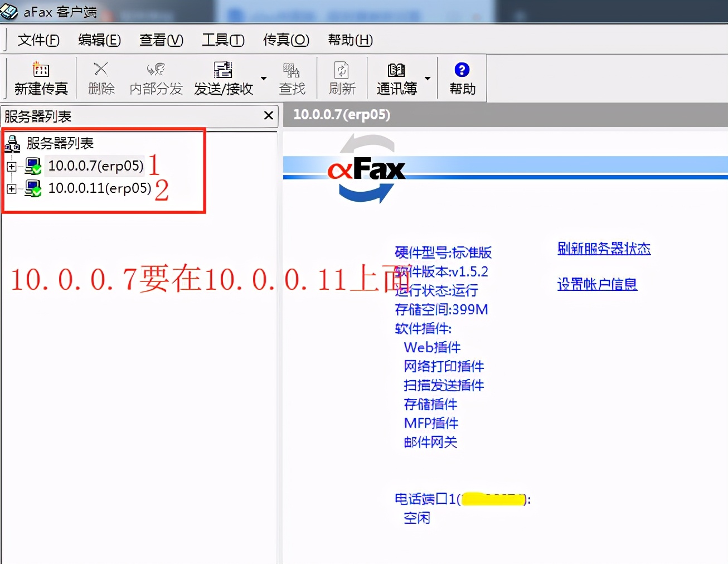The image size is (728, 564).
Task: Select server 10.0.0.11(erp05) in tree
Action: 99,188
